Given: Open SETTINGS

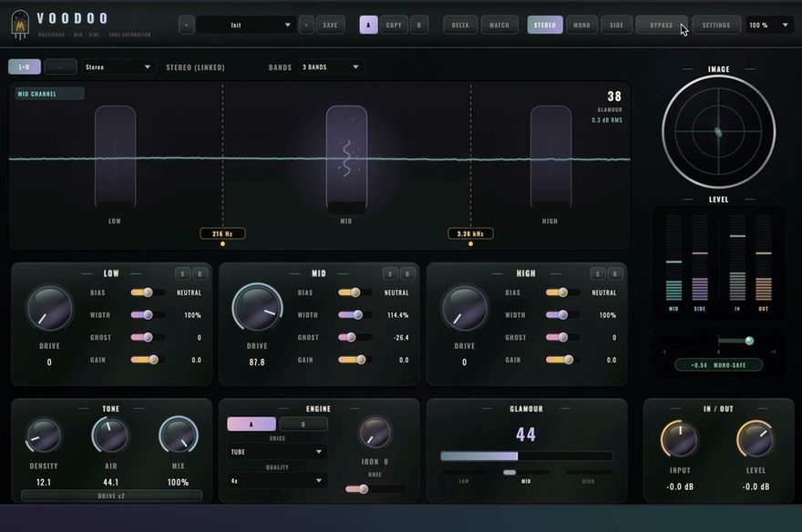Looking at the screenshot, I should [x=716, y=25].
